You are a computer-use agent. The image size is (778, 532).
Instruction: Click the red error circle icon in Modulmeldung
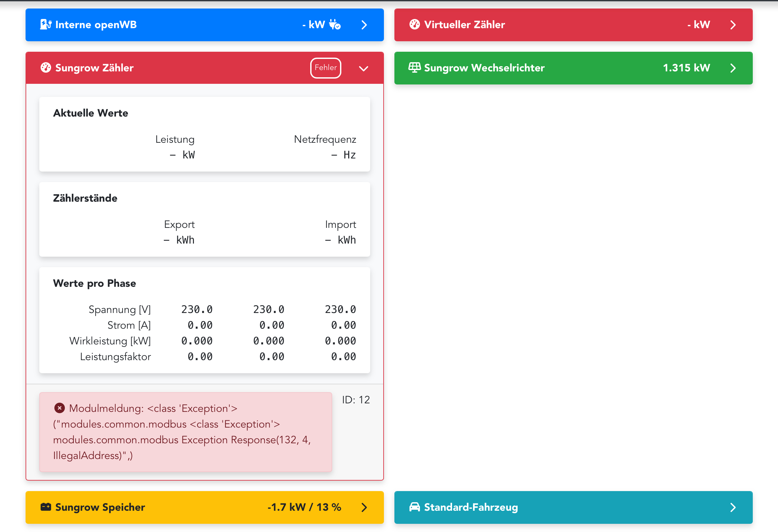(x=60, y=408)
